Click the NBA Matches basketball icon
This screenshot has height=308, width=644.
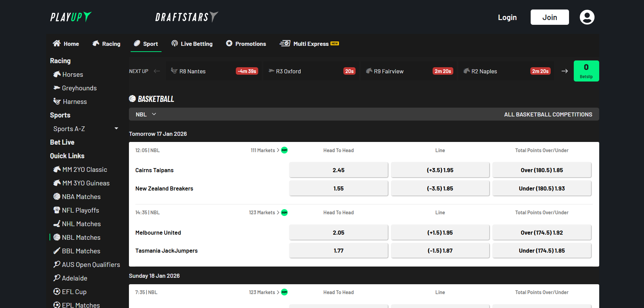coord(57,196)
